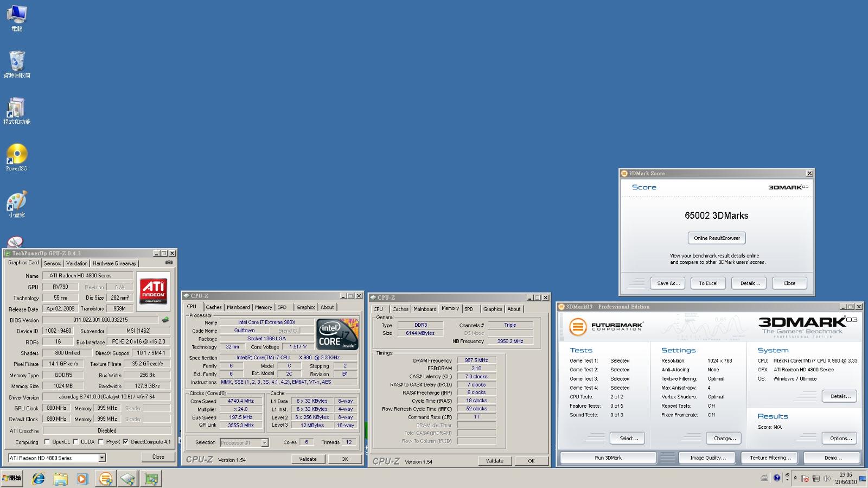The height and width of the screenshot is (488, 868).
Task: Click Options button under Results
Action: [x=840, y=438]
